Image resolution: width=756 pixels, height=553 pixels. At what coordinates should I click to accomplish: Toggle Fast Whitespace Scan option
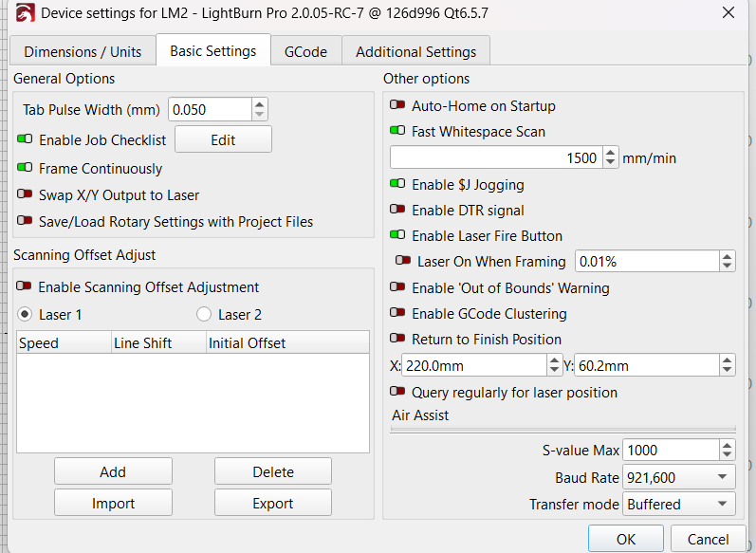(398, 132)
